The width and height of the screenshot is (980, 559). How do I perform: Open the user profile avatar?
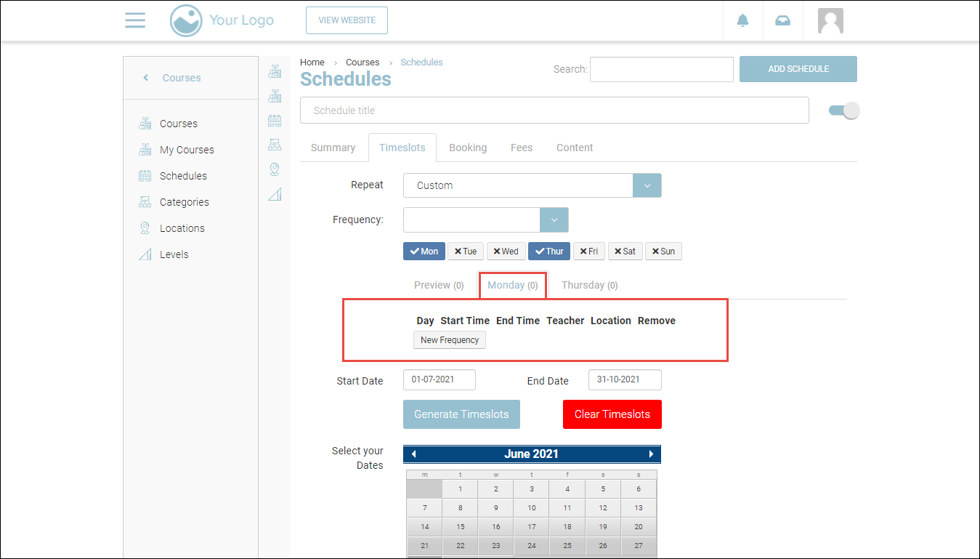pyautogui.click(x=830, y=20)
